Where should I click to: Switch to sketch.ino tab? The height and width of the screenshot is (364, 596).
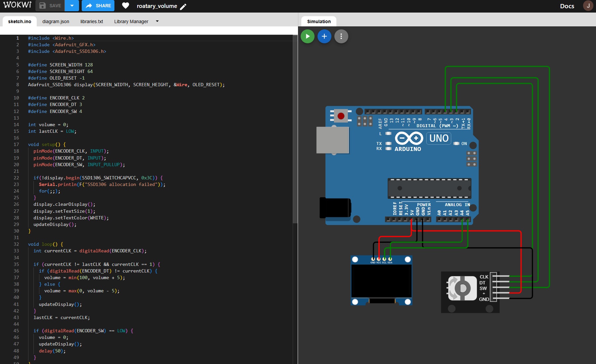(20, 21)
